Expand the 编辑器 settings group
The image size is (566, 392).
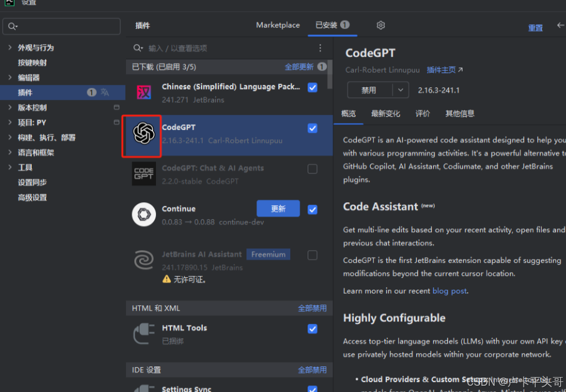click(x=10, y=77)
